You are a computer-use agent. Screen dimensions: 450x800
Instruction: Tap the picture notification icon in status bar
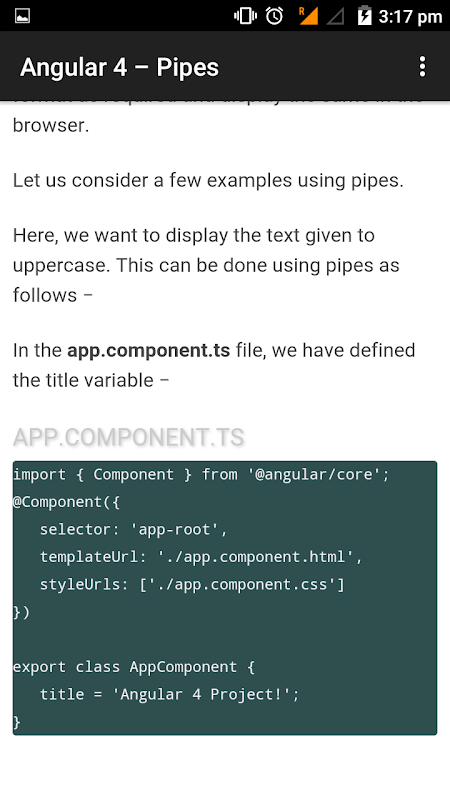click(x=22, y=16)
